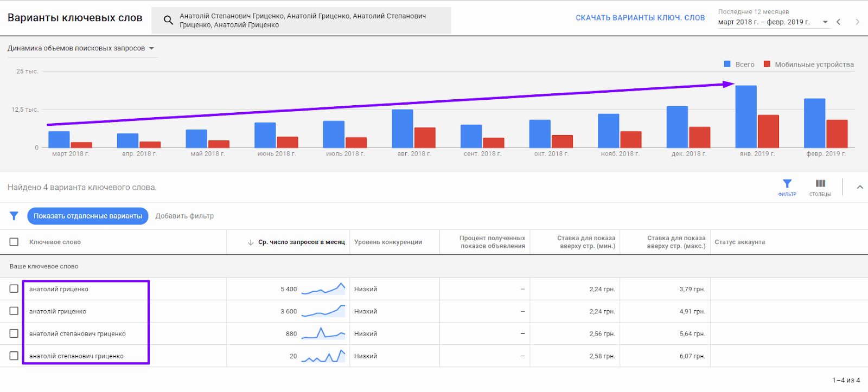868x392 pixels.
Task: Click keyword анатолій гриценко text
Action: coord(58,311)
